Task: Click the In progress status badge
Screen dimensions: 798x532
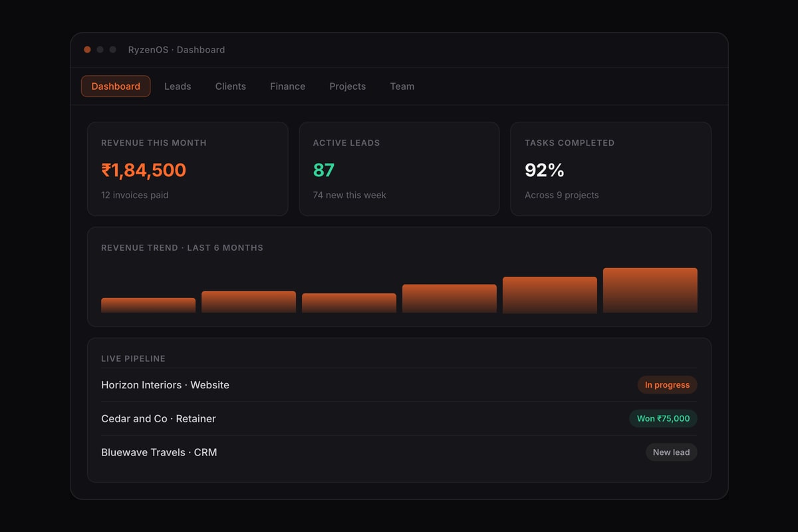Action: (667, 385)
